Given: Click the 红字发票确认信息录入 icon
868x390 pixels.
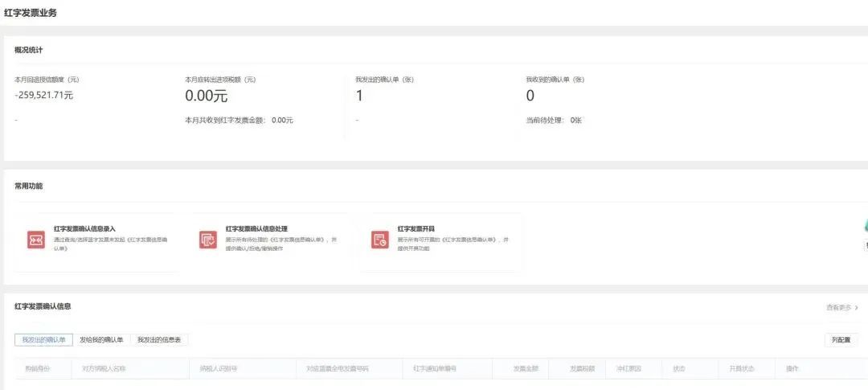Looking at the screenshot, I should coord(36,240).
